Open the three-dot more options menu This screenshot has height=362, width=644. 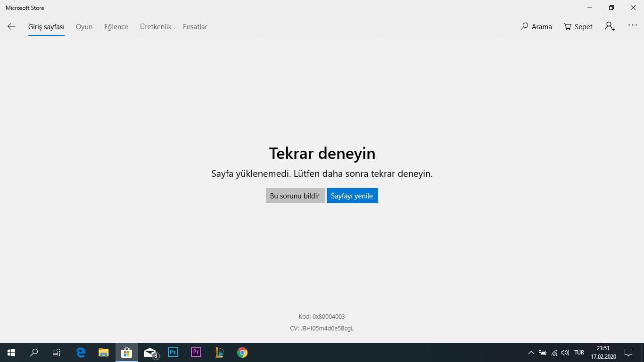coord(633,26)
